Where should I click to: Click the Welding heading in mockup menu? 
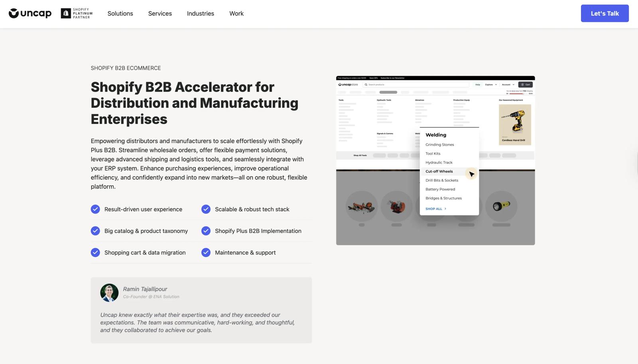point(436,135)
